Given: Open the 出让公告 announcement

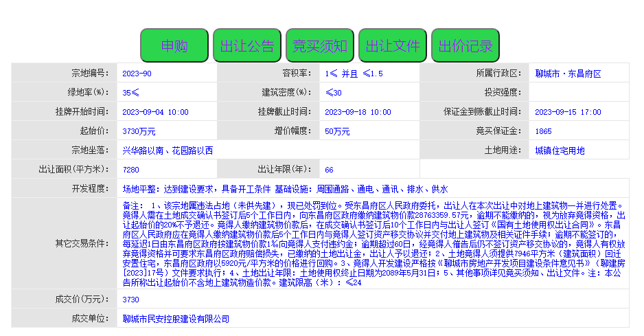Looking at the screenshot, I should coord(246,46).
